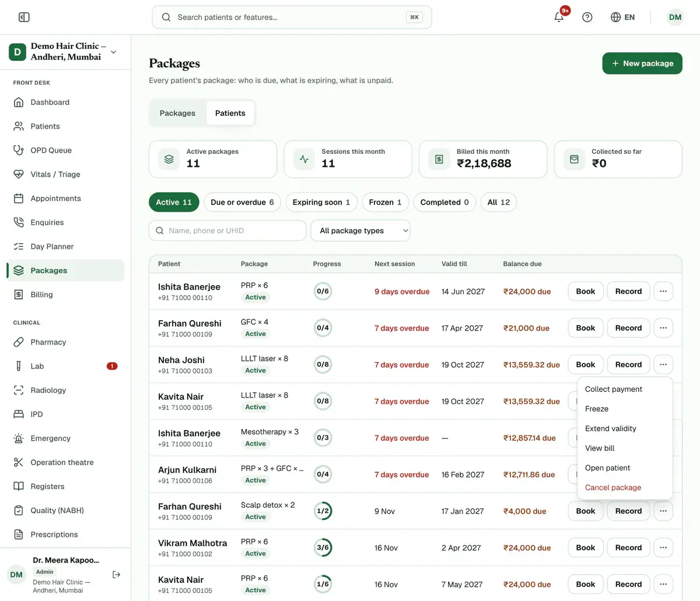700x601 pixels.
Task: Click patient name Arjun Kulkarni
Action: [187, 470]
